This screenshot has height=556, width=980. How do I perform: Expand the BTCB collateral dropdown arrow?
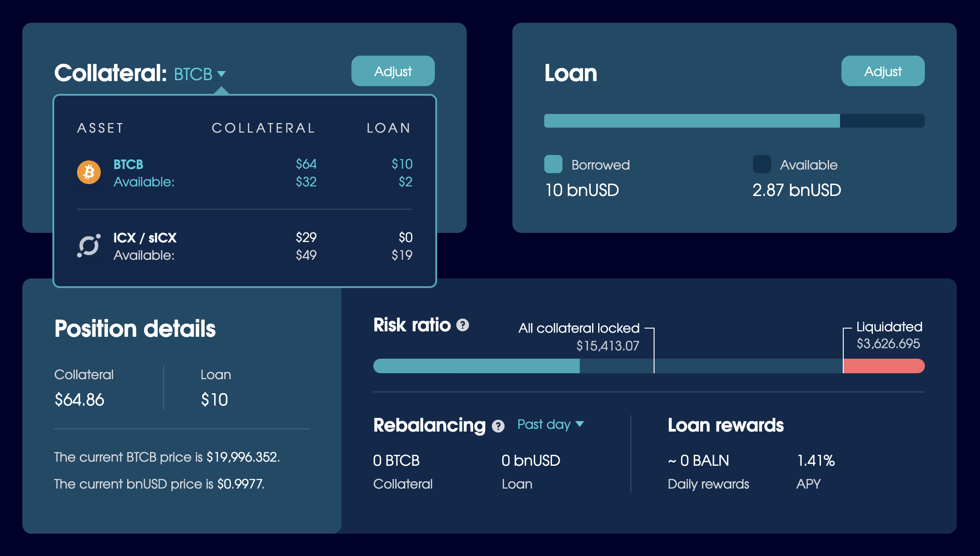(x=222, y=74)
